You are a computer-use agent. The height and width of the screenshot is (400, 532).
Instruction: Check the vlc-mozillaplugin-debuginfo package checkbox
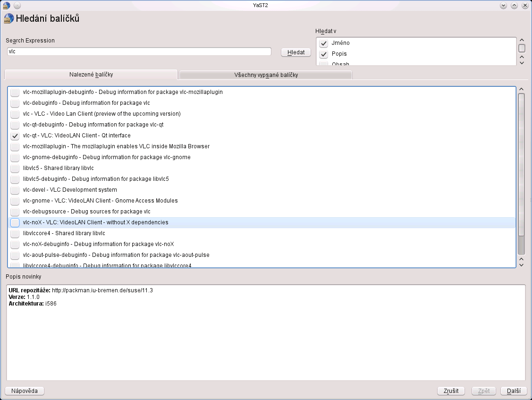15,93
